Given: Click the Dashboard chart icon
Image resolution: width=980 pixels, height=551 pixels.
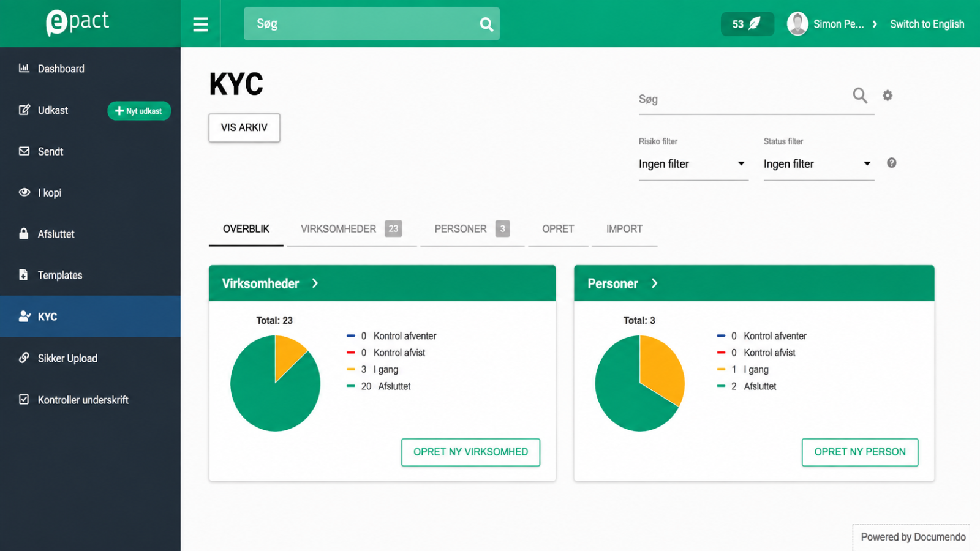Looking at the screenshot, I should pyautogui.click(x=24, y=68).
